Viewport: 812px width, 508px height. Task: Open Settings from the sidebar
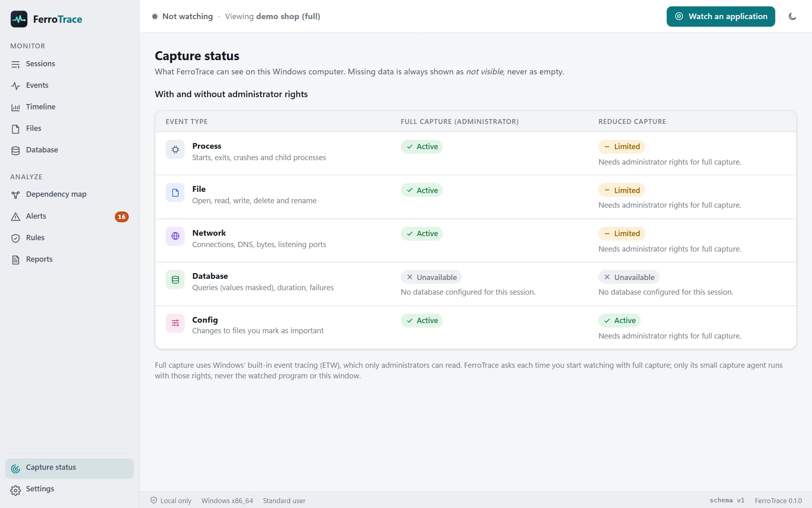(x=69, y=489)
